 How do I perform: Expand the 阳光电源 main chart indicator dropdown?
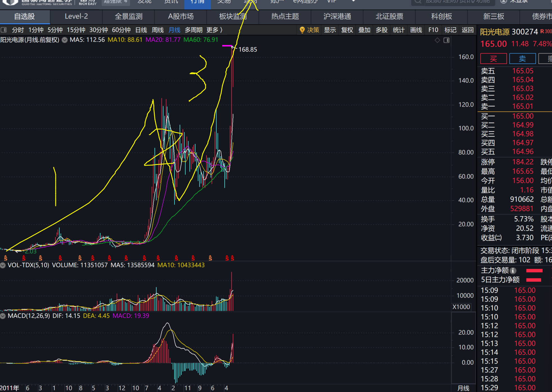click(x=65, y=40)
